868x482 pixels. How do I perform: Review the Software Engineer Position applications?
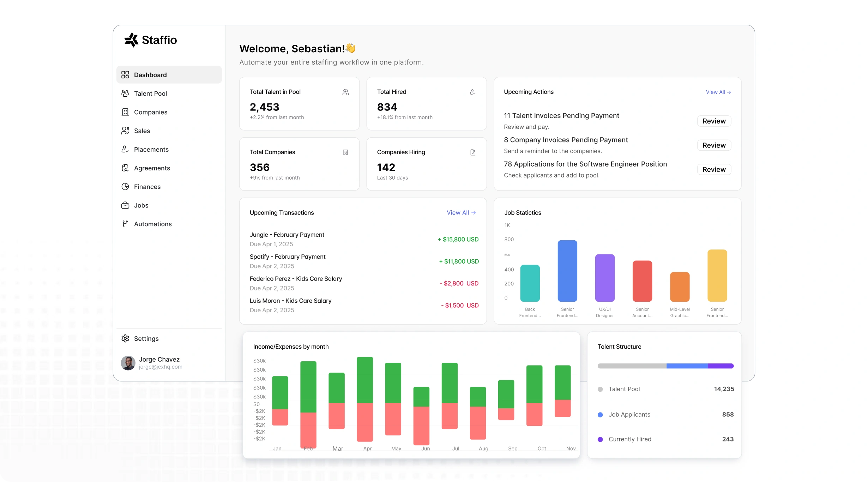tap(714, 169)
